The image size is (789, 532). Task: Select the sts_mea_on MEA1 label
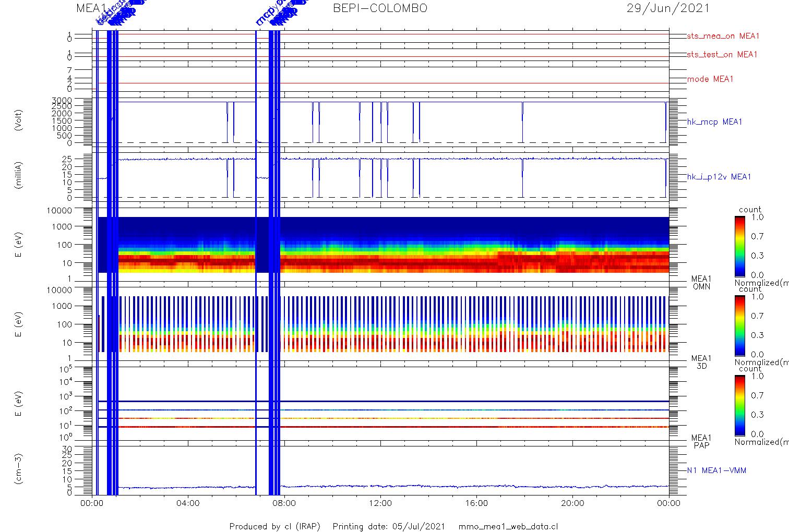723,36
